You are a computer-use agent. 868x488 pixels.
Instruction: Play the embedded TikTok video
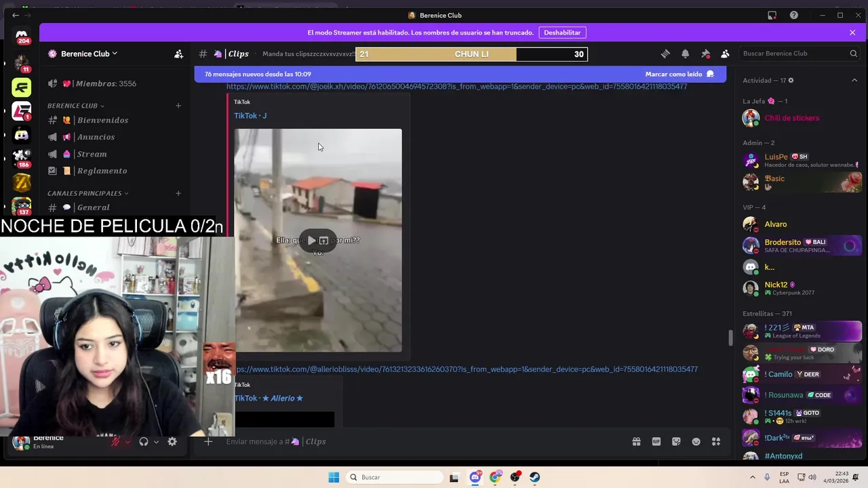coord(311,241)
